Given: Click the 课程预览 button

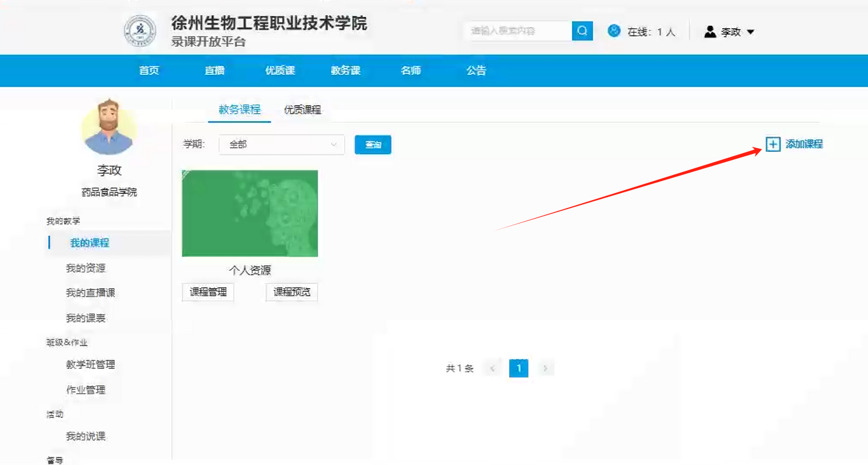Looking at the screenshot, I should tap(292, 292).
